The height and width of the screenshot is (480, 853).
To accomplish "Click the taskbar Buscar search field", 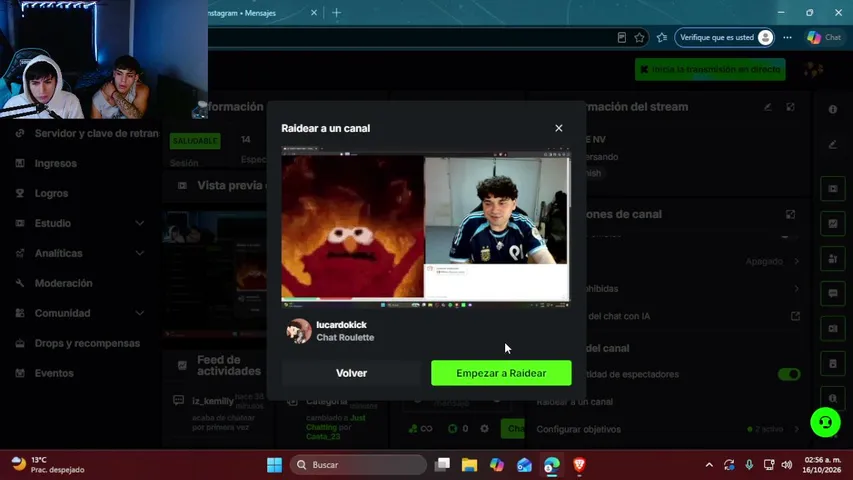I will [358, 465].
